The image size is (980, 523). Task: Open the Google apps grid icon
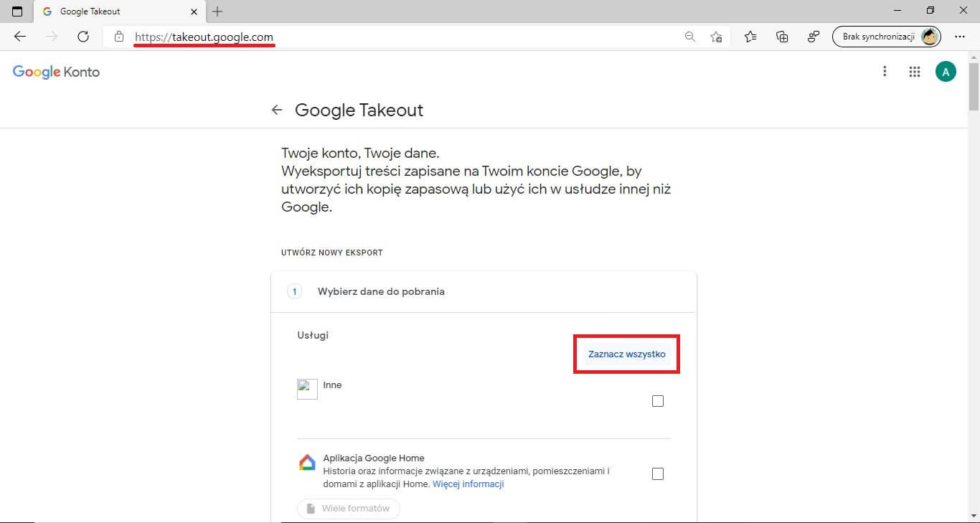[914, 71]
